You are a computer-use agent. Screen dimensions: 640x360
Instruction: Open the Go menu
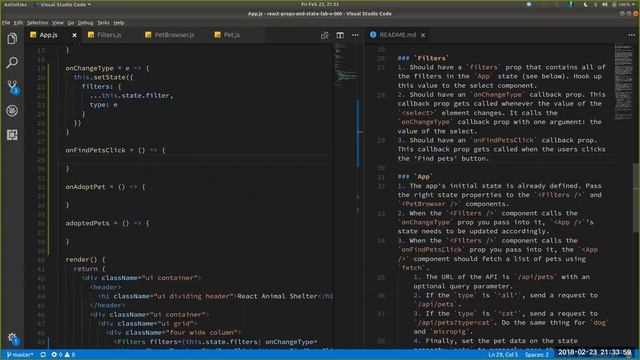pos(71,23)
